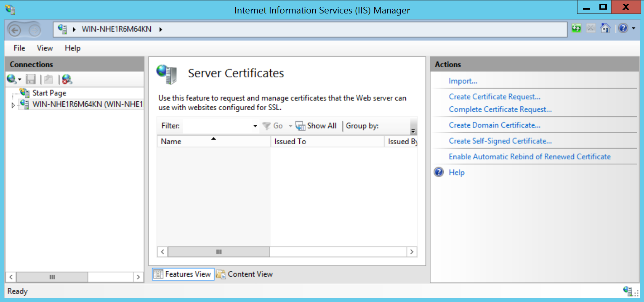Open the Help icon dropdown arrow

click(633, 29)
